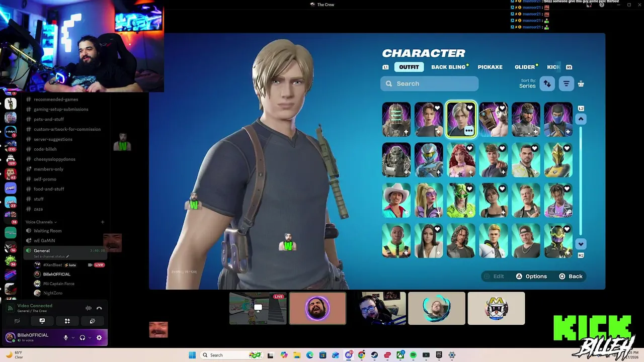Collapse the Voice Channels category
644x362 pixels.
point(41,222)
